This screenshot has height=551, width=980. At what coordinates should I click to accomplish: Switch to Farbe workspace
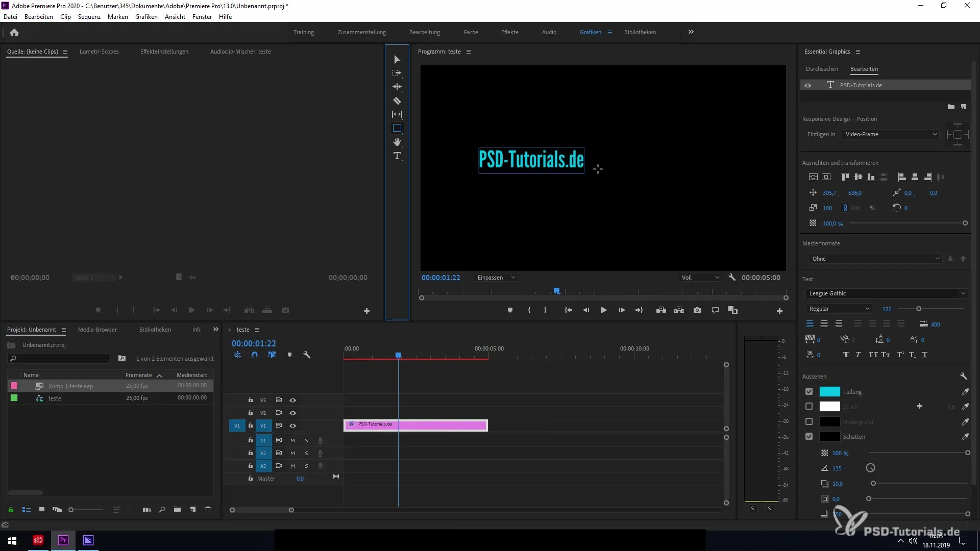point(471,32)
